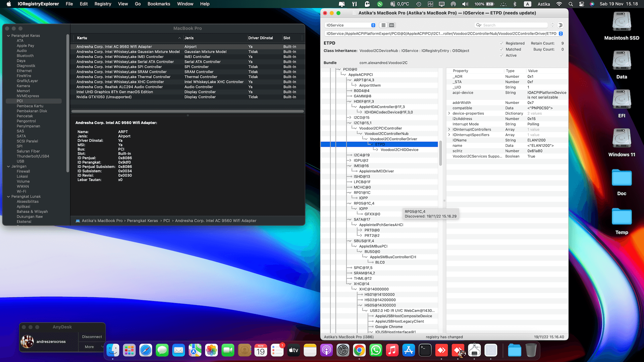Open Finder from the Dock
Screen dimensions: 644x362
click(x=113, y=351)
